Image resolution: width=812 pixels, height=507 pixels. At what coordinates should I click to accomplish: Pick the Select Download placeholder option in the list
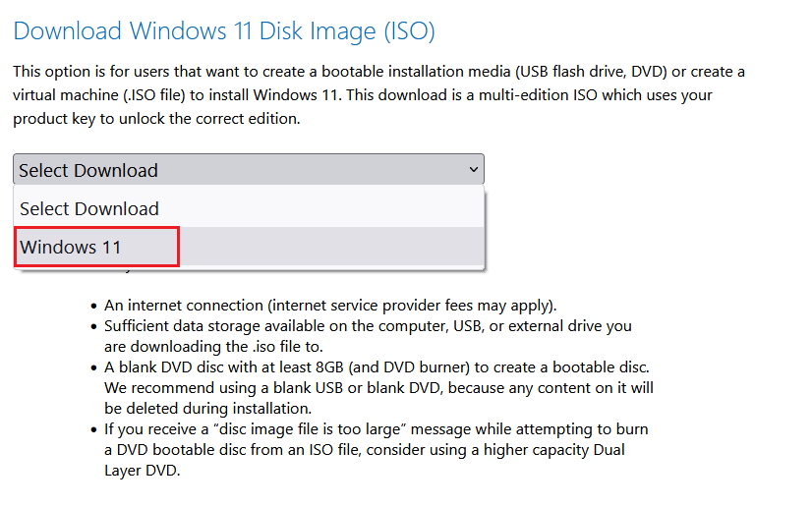point(89,208)
